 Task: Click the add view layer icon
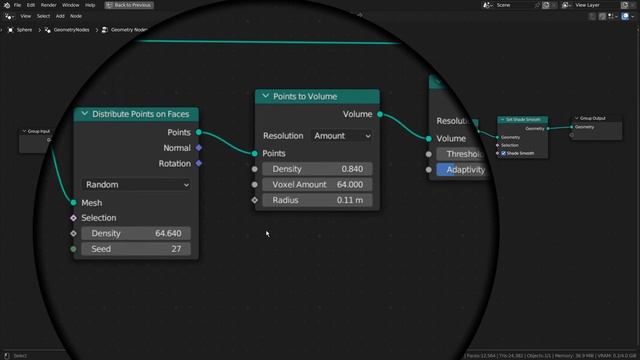(x=625, y=5)
